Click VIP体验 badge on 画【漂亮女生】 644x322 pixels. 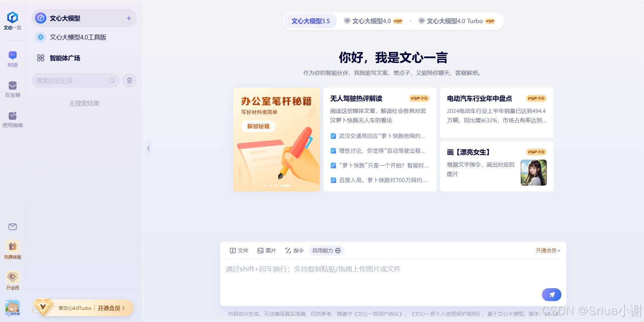point(536,152)
